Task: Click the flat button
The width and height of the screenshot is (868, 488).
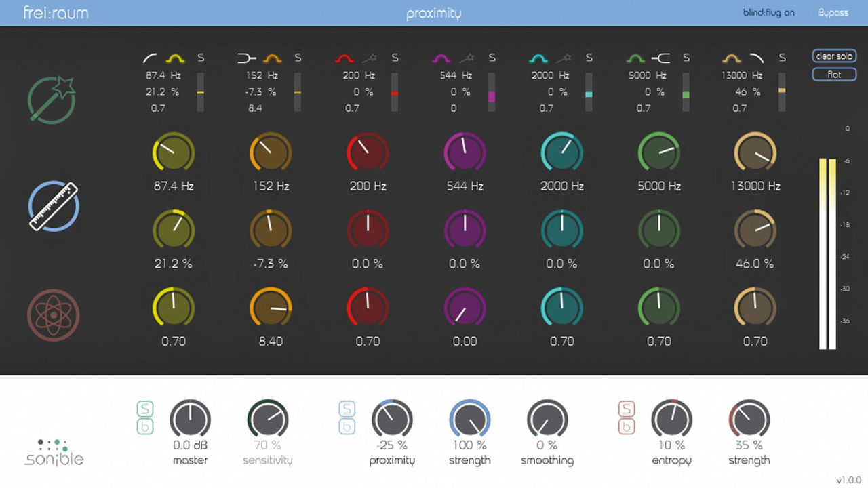Action: coord(834,75)
